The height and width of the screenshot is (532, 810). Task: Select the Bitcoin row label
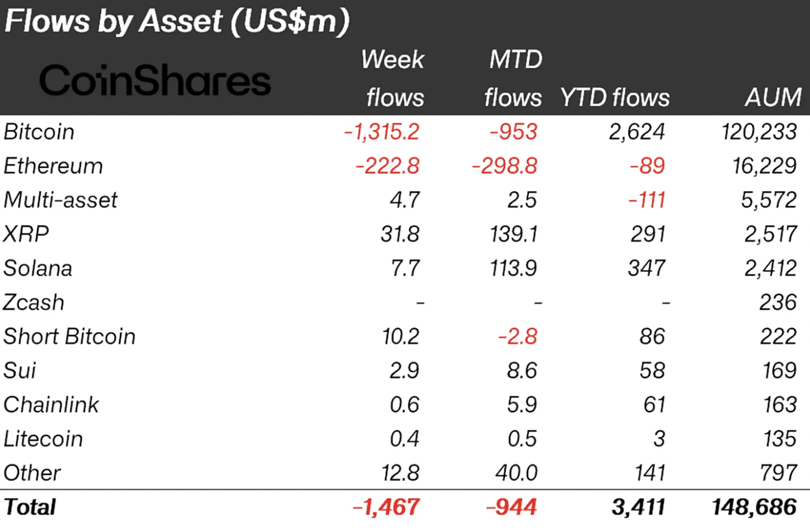(39, 132)
